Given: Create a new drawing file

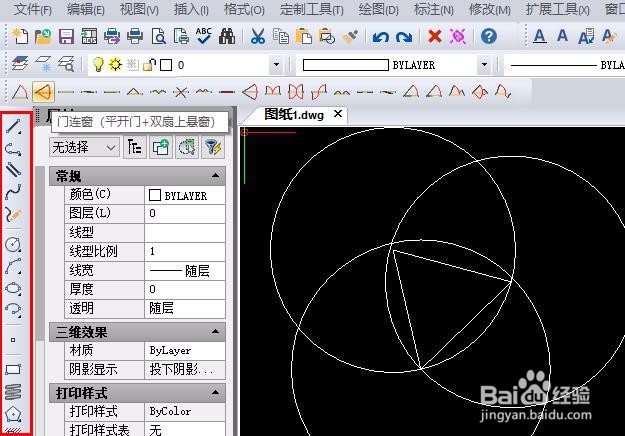Looking at the screenshot, I should pyautogui.click(x=20, y=36).
